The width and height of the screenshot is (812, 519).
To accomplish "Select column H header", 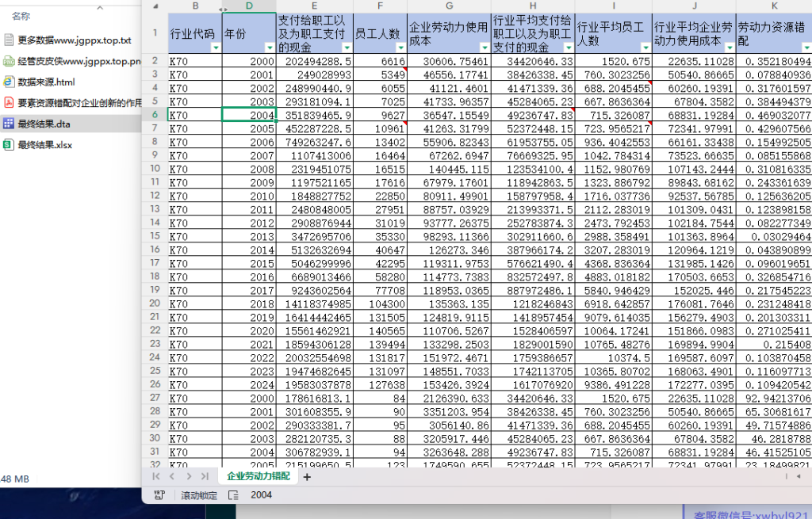I will pos(533,6).
